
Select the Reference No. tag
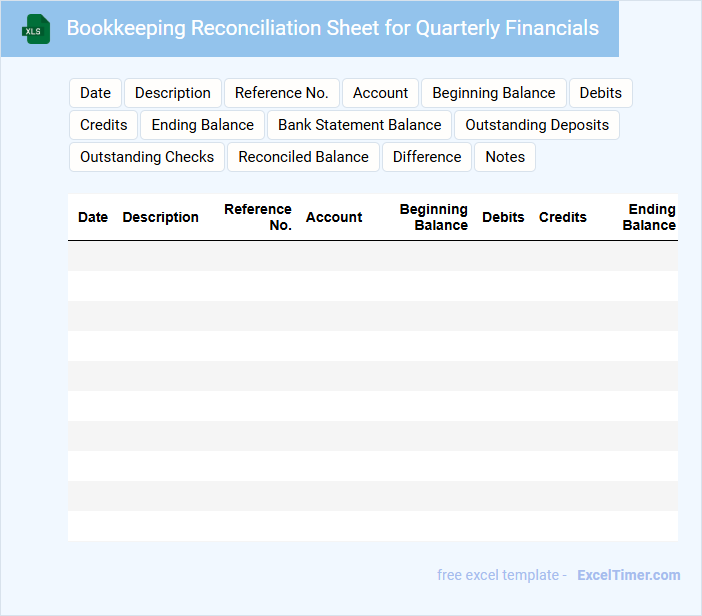(x=282, y=93)
